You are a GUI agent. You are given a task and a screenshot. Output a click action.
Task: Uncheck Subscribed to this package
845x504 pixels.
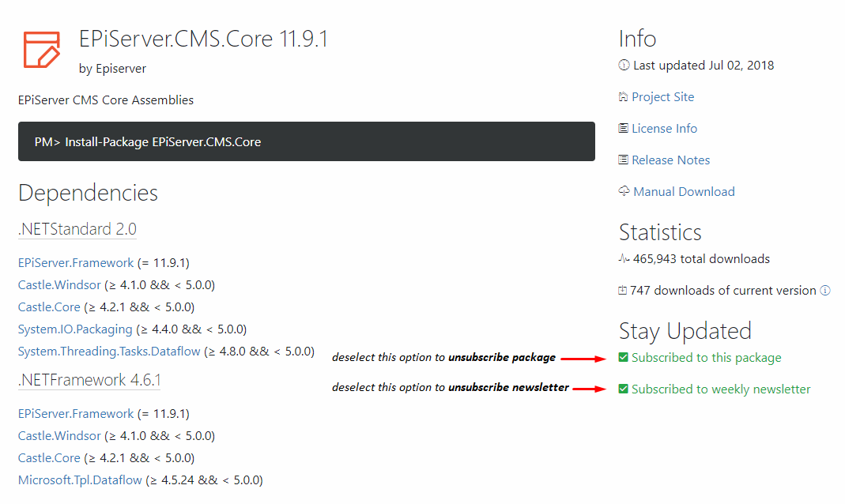click(x=624, y=358)
